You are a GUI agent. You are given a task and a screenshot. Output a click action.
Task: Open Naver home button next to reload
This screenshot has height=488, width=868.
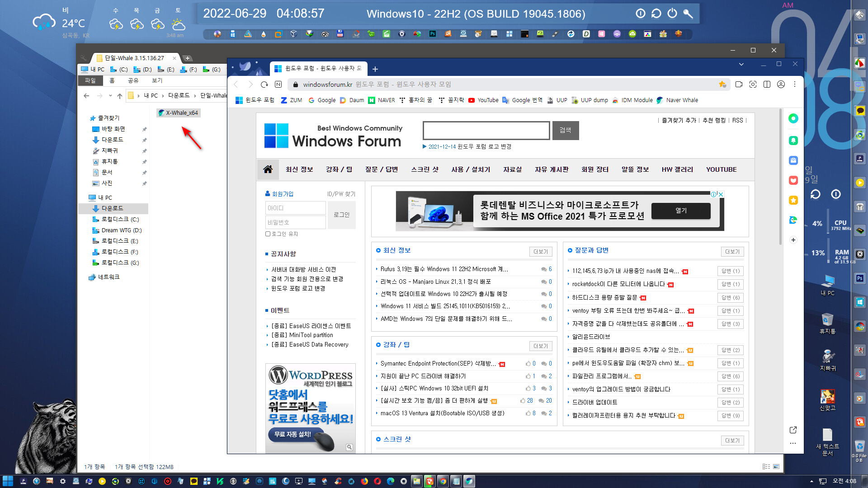pyautogui.click(x=278, y=84)
